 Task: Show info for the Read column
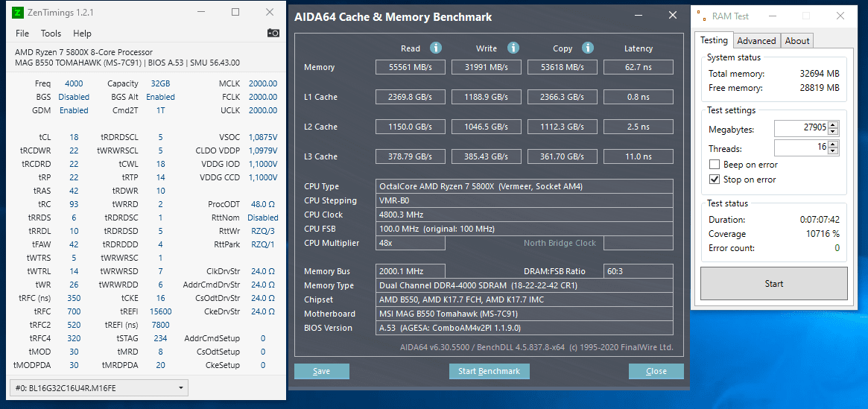coord(436,48)
